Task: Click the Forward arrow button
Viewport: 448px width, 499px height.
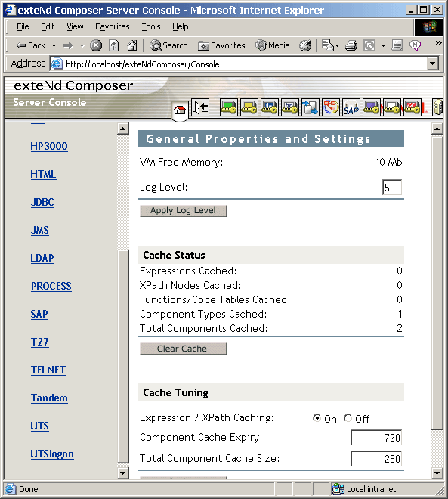Action: coord(68,46)
